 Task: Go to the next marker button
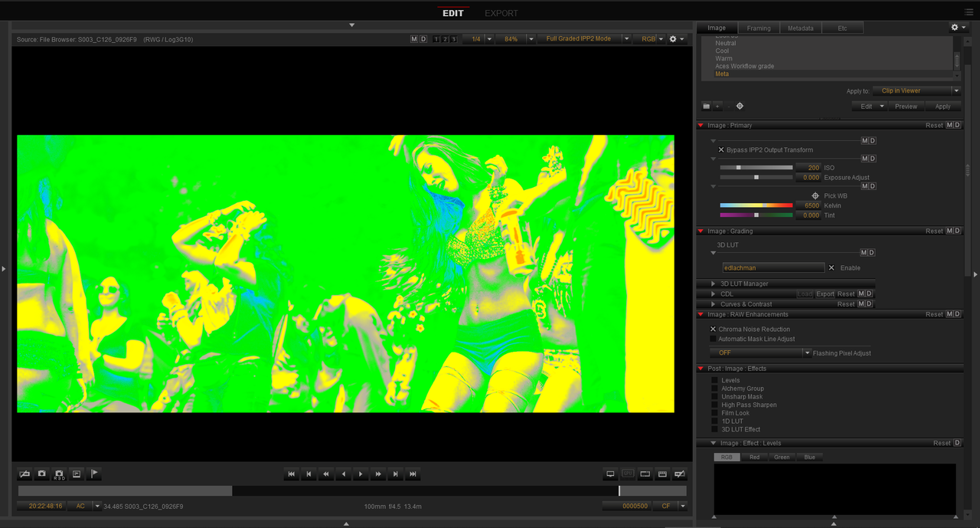tap(395, 474)
